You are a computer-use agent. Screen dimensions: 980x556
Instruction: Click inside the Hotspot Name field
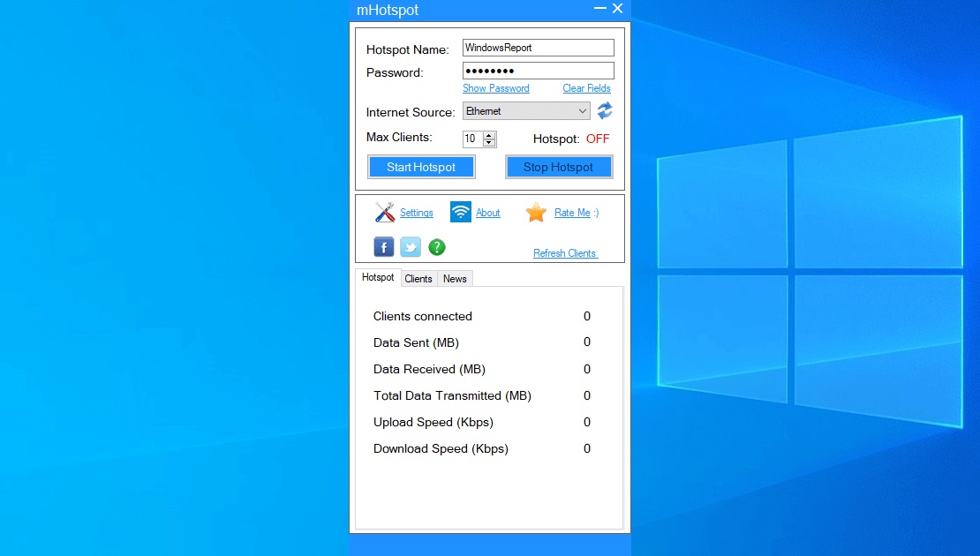pyautogui.click(x=537, y=47)
